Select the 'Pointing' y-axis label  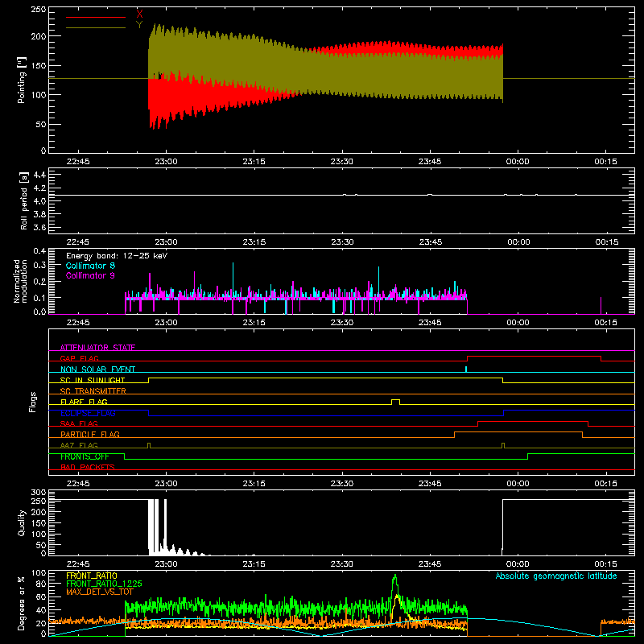pos(22,80)
